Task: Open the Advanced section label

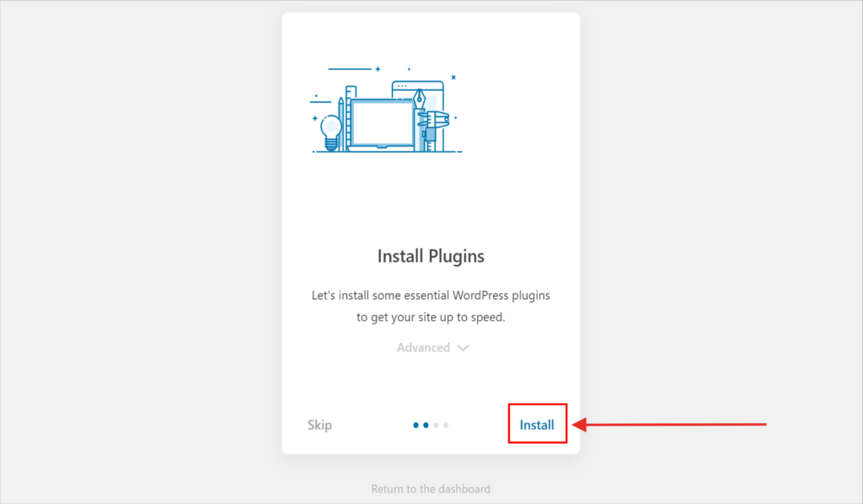Action: 423,347
